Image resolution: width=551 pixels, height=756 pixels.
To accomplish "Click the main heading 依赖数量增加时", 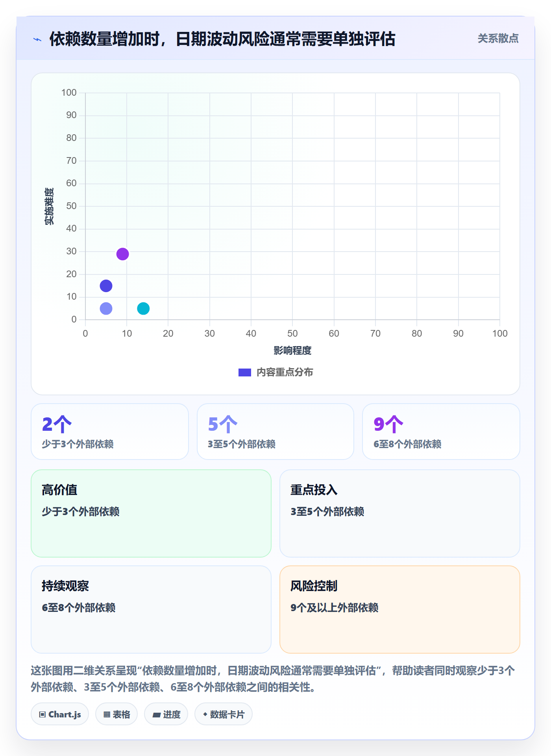I will tap(222, 39).
